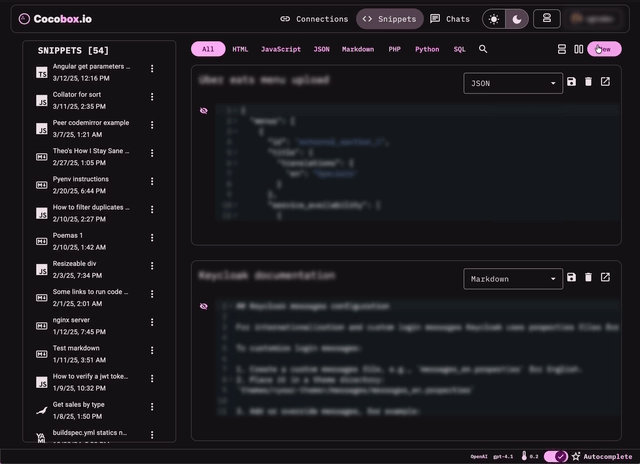
Task: Click the OpenAI provider label
Action: 479,456
